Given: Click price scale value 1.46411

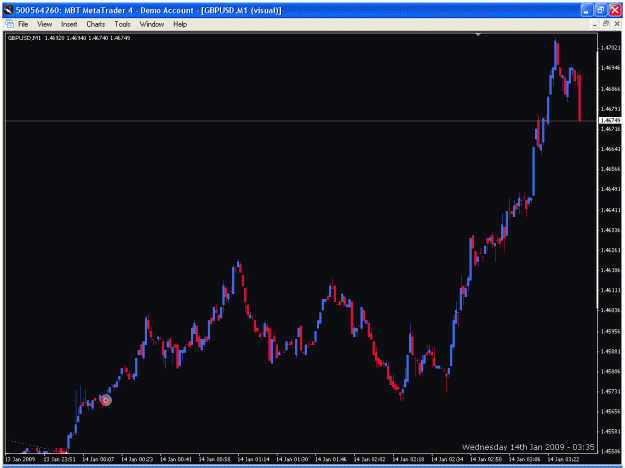Looking at the screenshot, I should coord(610,210).
